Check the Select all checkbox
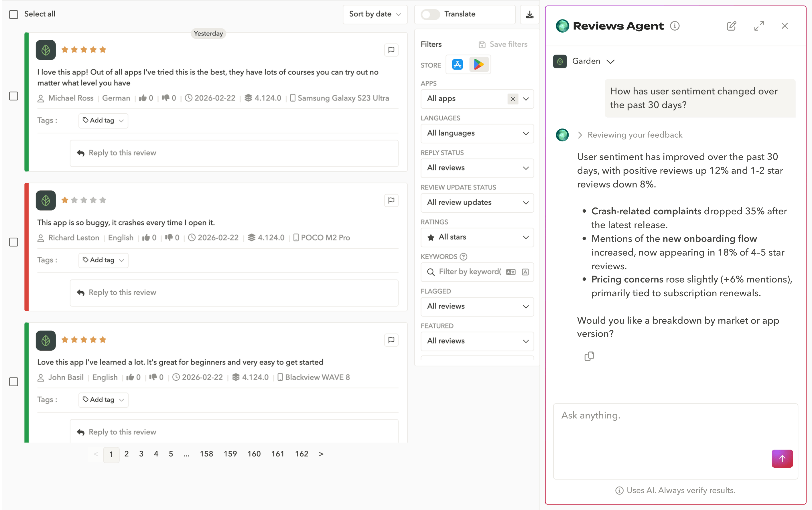This screenshot has width=812, height=510. pos(13,14)
